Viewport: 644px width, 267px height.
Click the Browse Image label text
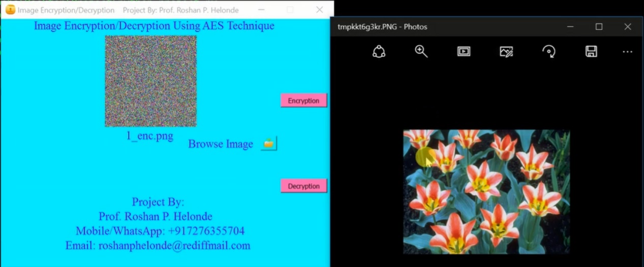(221, 144)
